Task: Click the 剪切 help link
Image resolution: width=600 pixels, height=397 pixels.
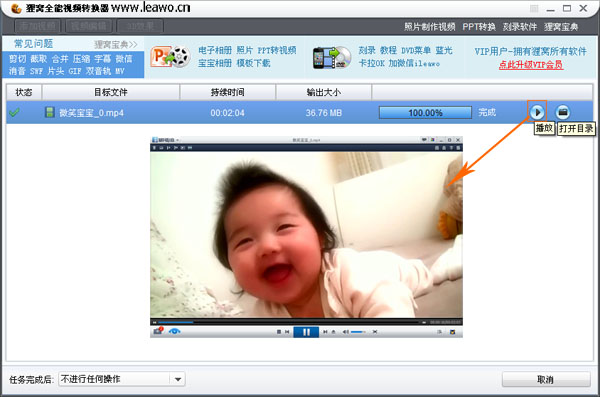Action: click(x=18, y=59)
